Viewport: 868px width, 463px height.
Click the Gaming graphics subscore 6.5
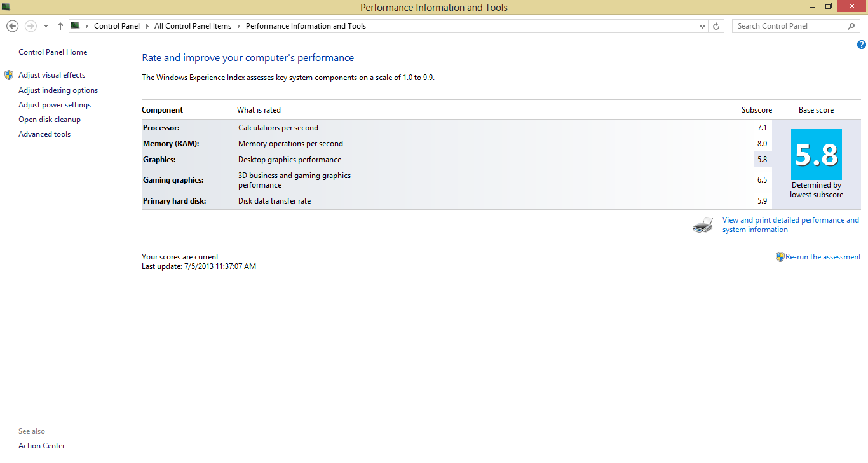click(762, 180)
